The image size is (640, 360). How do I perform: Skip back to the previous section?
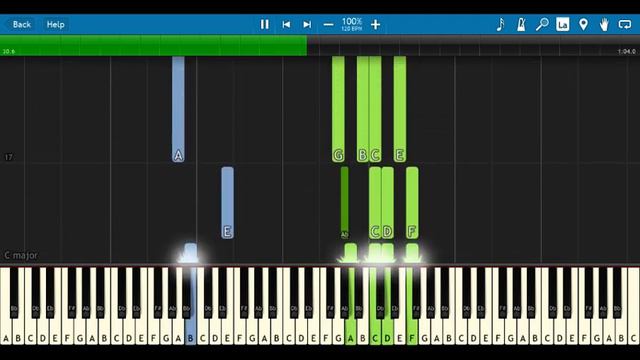[286, 24]
